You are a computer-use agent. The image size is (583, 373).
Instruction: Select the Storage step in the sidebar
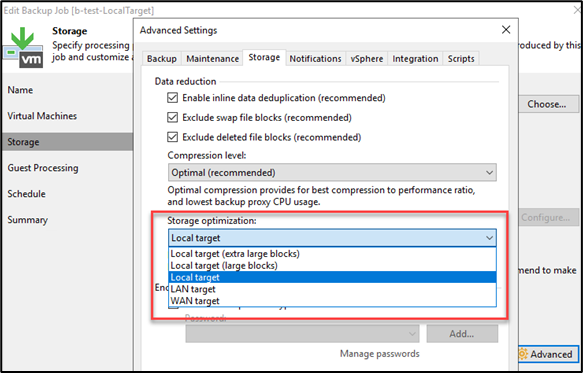67,142
